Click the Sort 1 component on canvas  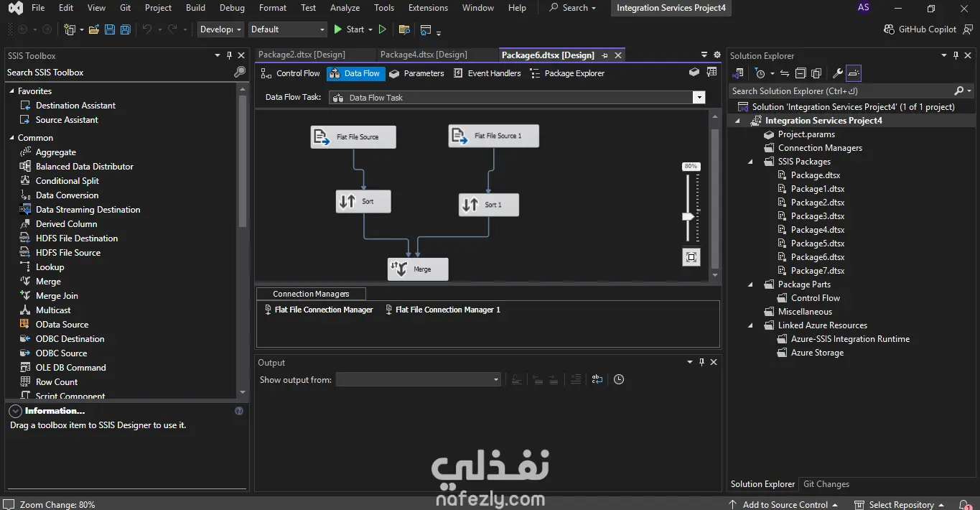pos(489,205)
